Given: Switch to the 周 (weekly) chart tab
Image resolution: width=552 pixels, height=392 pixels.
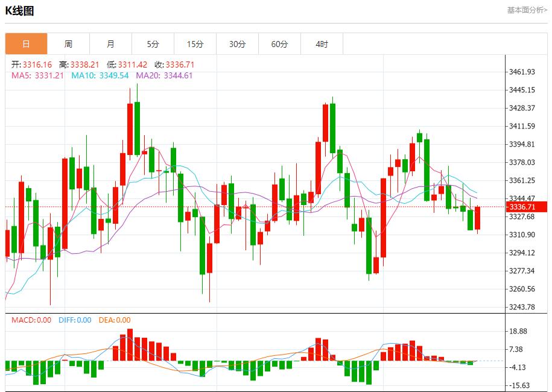Looking at the screenshot, I should coord(68,43).
